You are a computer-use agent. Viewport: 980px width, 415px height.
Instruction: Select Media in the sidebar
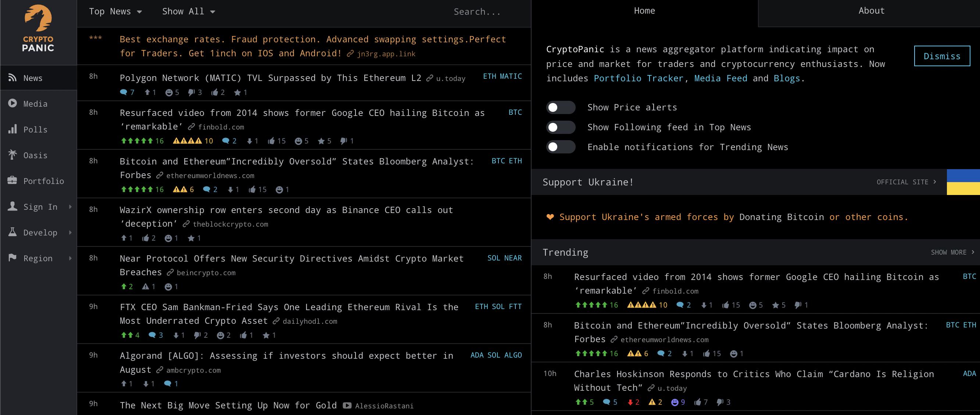coord(39,103)
